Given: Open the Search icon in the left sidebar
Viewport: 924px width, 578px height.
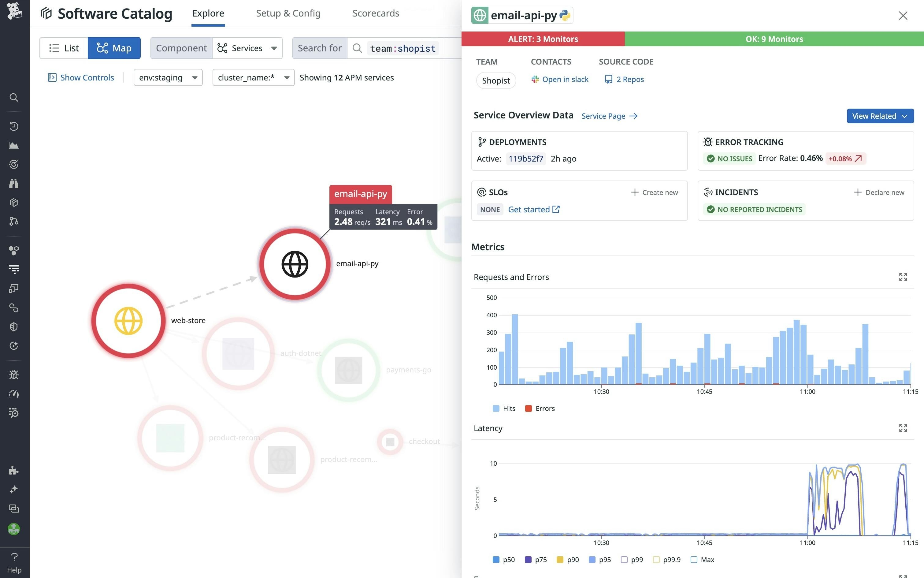Looking at the screenshot, I should pos(14,98).
